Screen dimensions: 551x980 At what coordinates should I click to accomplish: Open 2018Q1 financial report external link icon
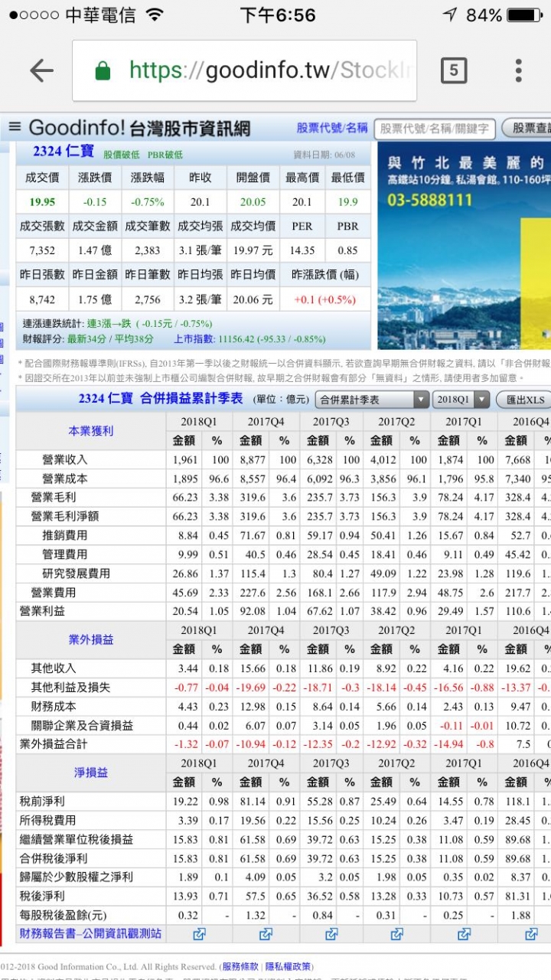point(199,934)
